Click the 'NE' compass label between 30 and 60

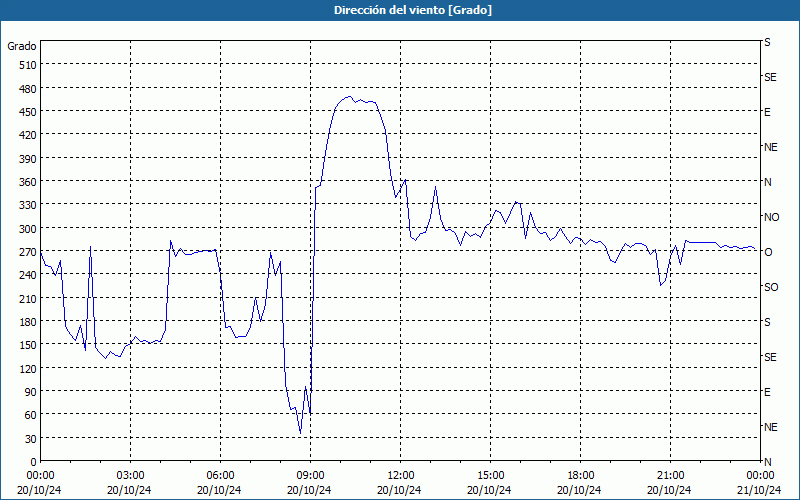pos(770,427)
